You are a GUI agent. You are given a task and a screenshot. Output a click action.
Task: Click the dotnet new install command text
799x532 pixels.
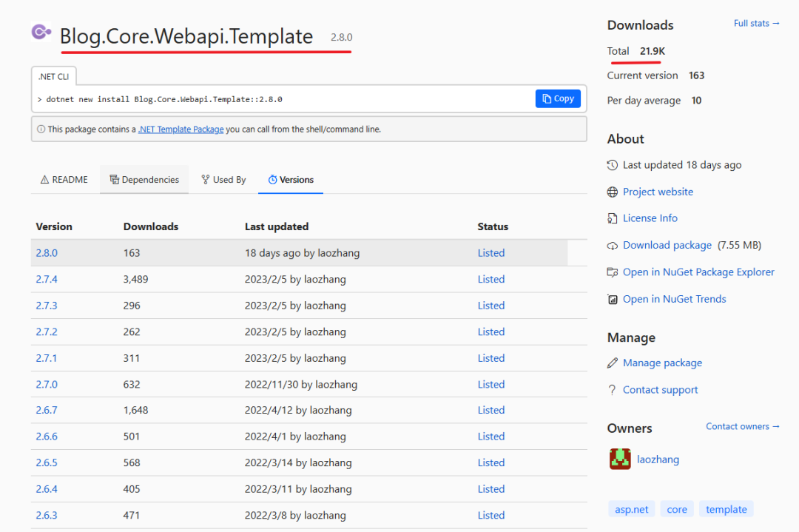(164, 99)
